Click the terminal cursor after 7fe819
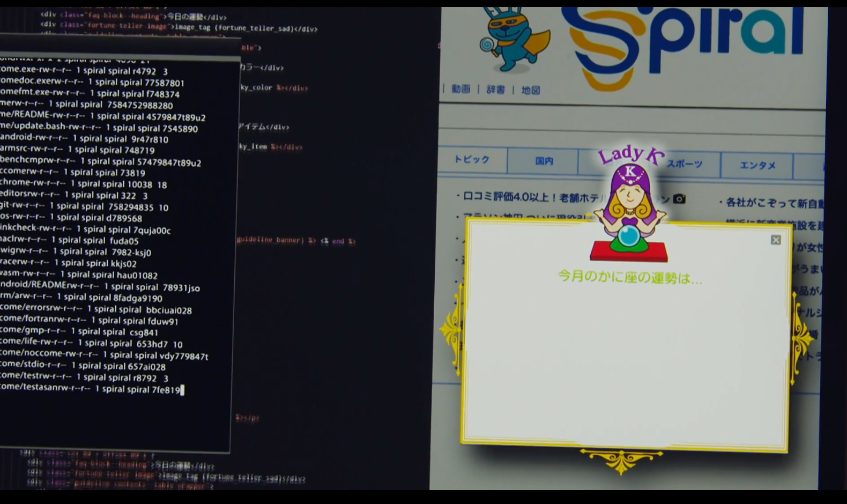 point(182,390)
